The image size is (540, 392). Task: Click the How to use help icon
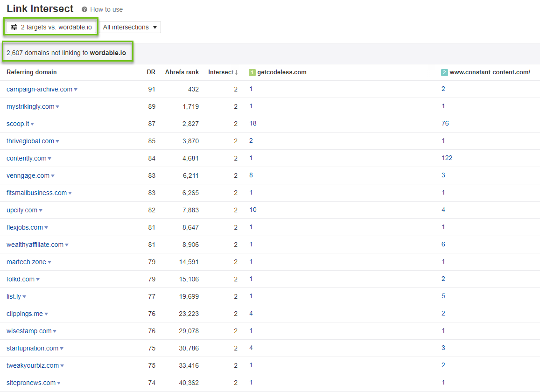click(x=84, y=10)
